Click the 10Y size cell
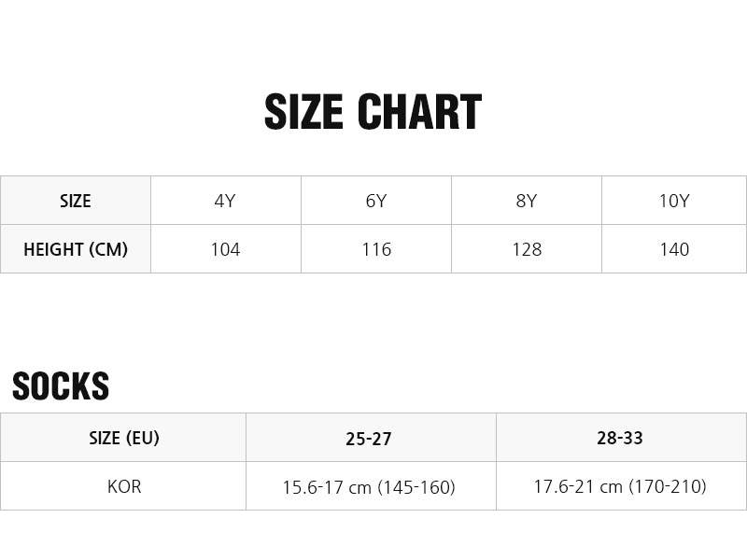This screenshot has height=560, width=747. pos(674,201)
